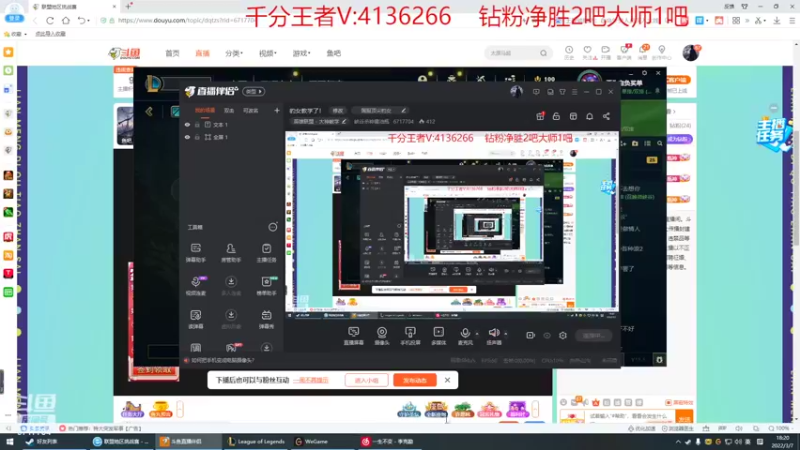Toggle lock on 文本 1 source
This screenshot has height=450, width=800.
coord(197,124)
